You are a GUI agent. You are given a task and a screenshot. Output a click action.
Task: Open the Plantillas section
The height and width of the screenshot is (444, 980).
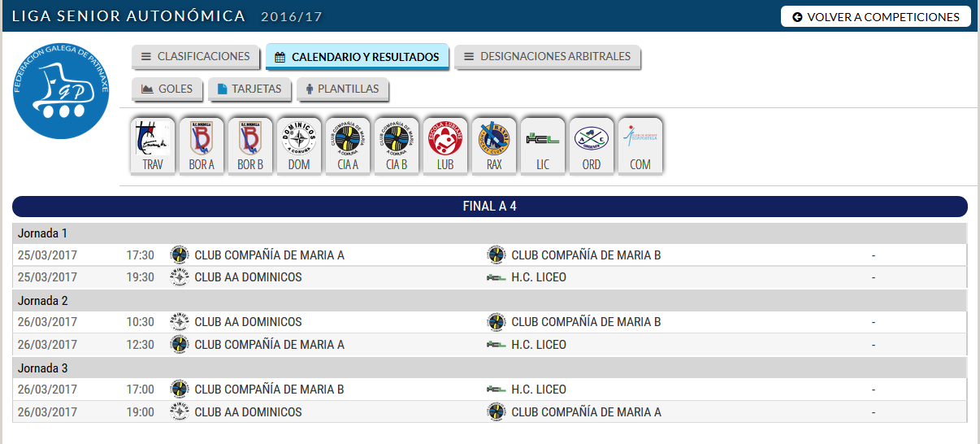[x=342, y=89]
